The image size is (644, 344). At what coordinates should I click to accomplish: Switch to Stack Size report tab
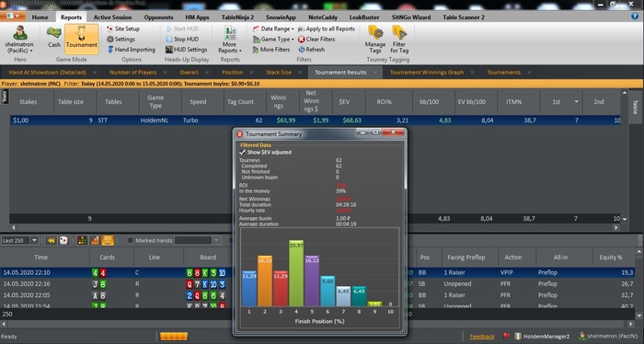coord(279,73)
